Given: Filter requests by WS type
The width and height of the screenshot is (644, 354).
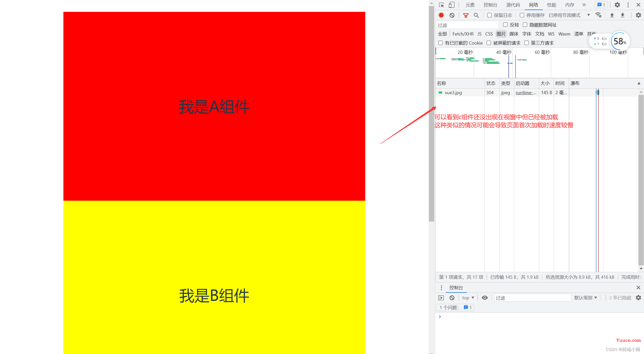Looking at the screenshot, I should [x=551, y=34].
